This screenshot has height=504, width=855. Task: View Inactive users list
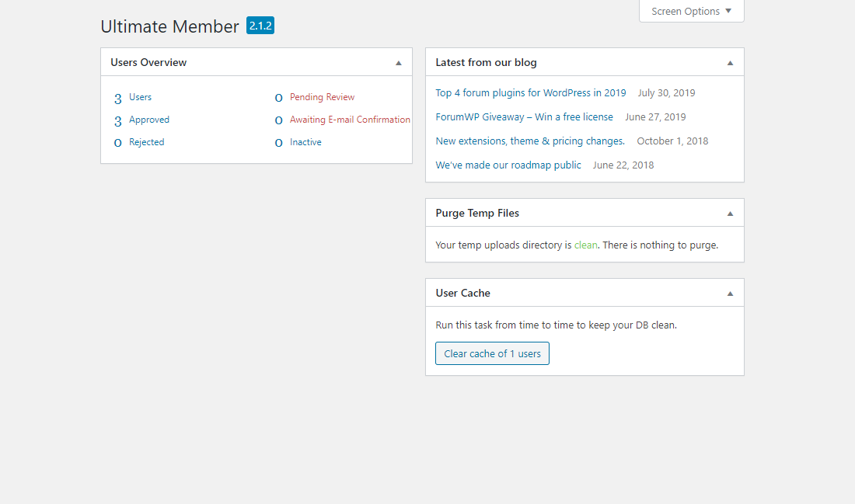tap(305, 142)
